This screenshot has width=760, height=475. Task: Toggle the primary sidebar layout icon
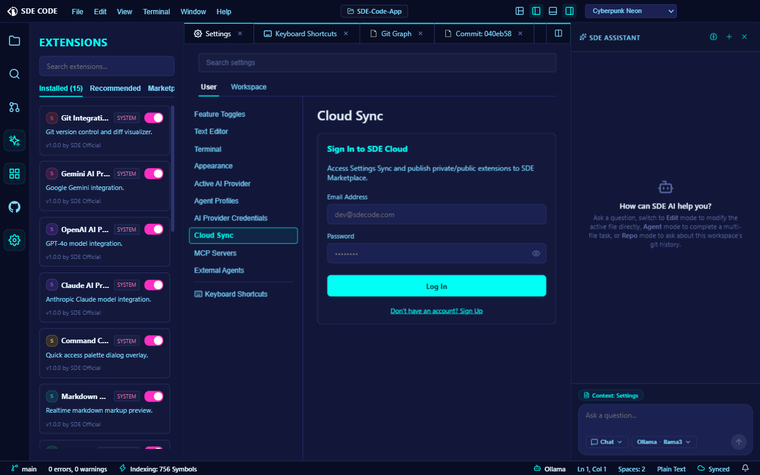click(536, 11)
